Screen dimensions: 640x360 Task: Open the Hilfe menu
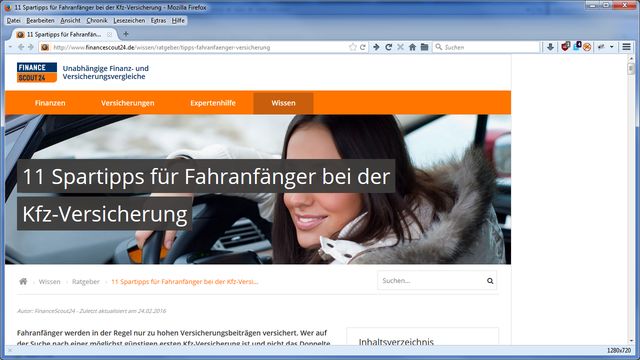pyautogui.click(x=178, y=20)
